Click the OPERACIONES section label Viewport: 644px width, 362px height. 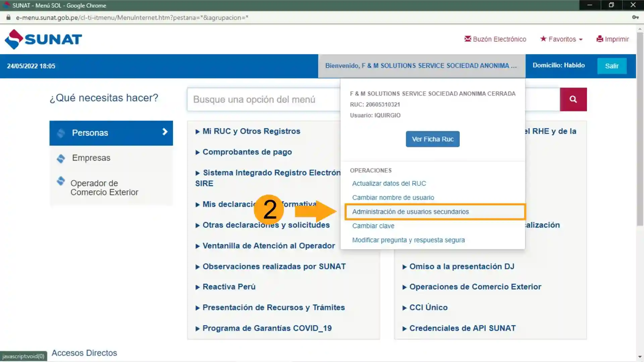[x=371, y=171]
